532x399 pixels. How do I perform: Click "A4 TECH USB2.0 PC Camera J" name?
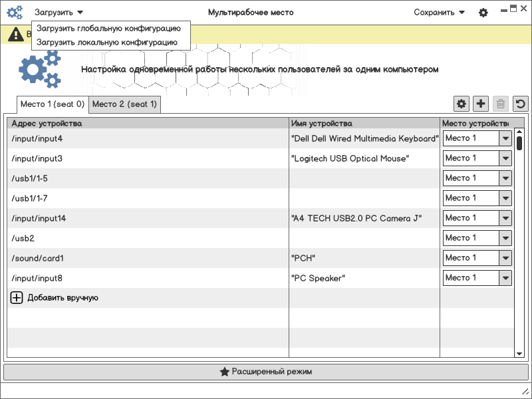356,218
